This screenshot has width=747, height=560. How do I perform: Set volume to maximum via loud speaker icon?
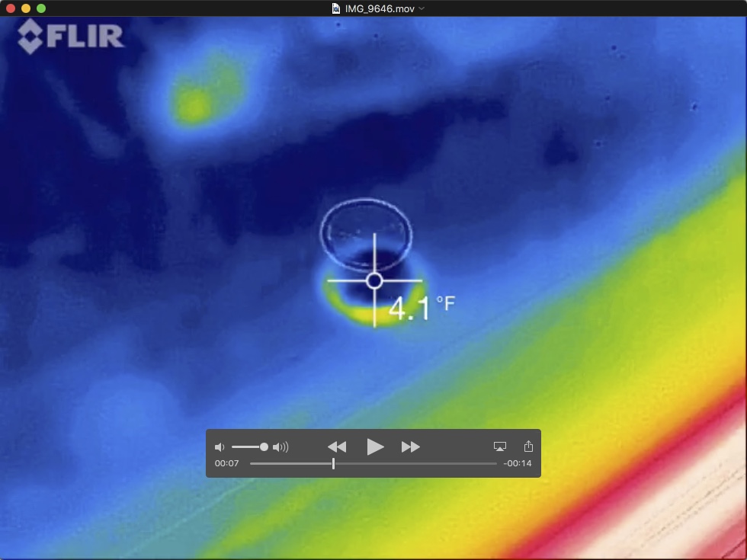(281, 447)
